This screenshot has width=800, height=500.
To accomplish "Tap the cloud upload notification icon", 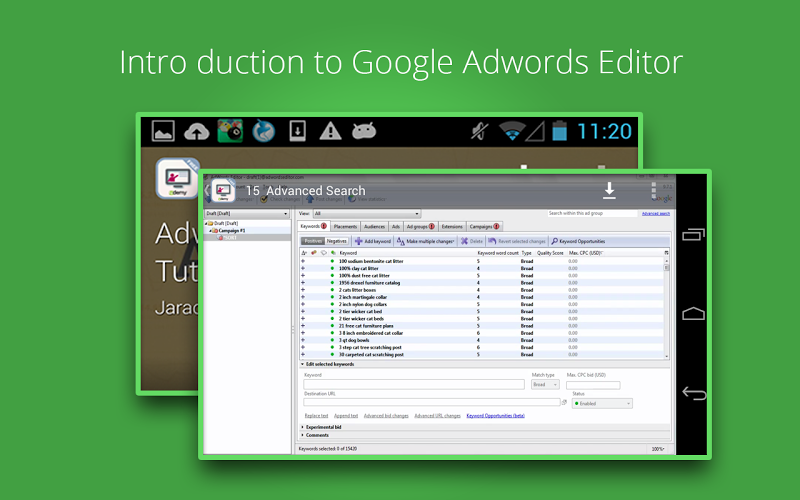I will [x=198, y=131].
